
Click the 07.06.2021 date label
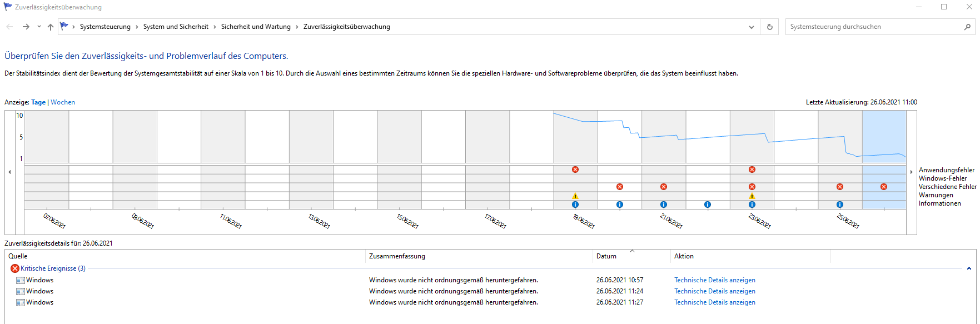tap(54, 221)
